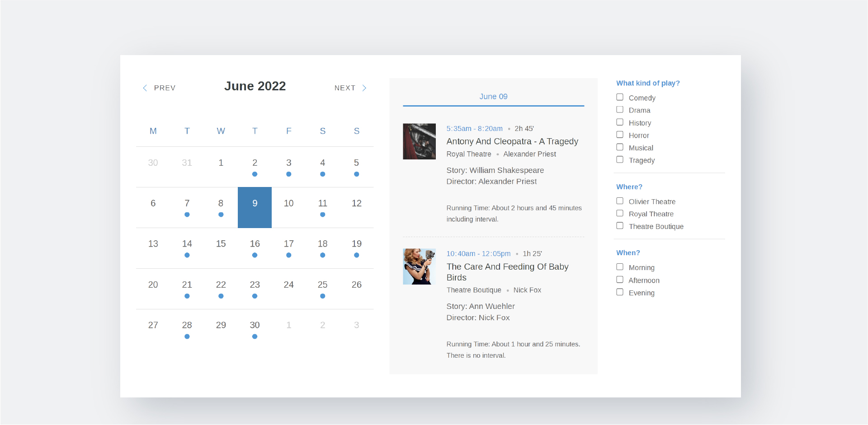868x425 pixels.
Task: Click the NEXT month label
Action: click(x=344, y=88)
